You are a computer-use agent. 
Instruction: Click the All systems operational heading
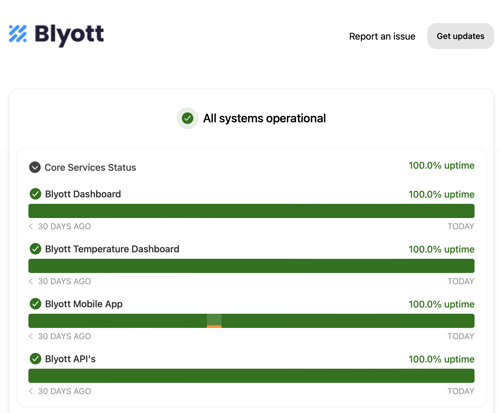[x=264, y=118]
